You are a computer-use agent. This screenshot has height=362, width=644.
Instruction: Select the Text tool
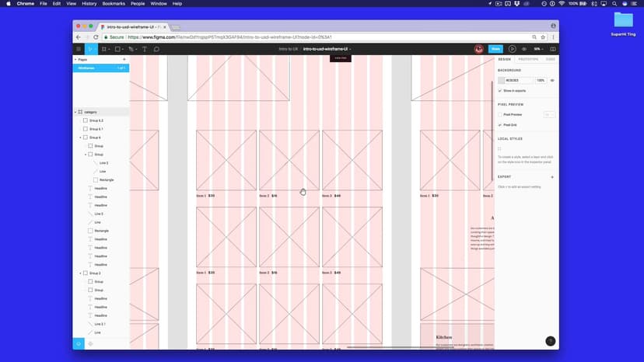pos(144,49)
